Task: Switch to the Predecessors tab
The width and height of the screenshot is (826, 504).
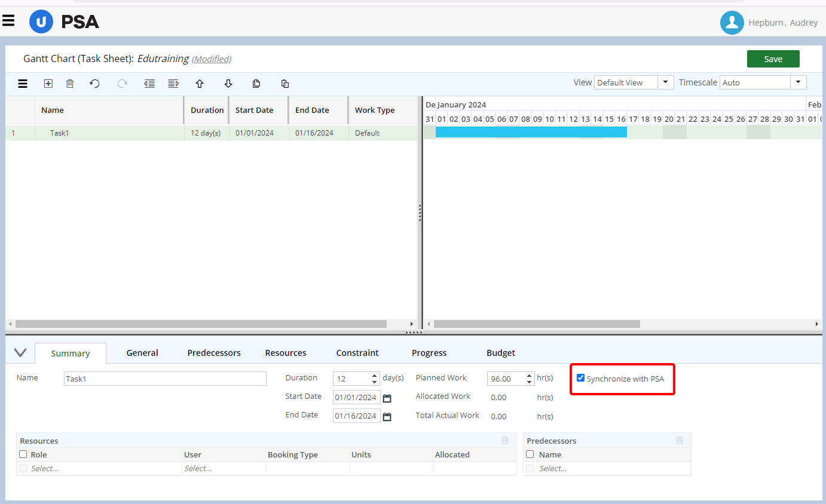Action: pos(213,353)
